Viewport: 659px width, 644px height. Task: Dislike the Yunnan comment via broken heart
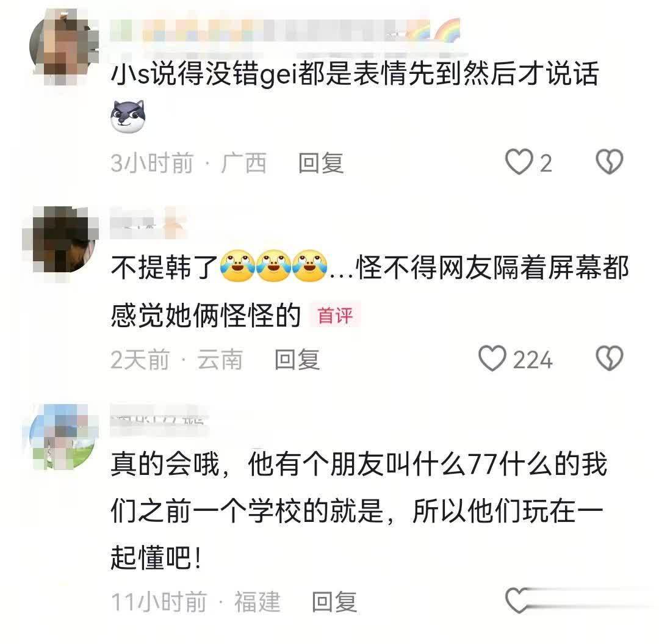tap(610, 358)
